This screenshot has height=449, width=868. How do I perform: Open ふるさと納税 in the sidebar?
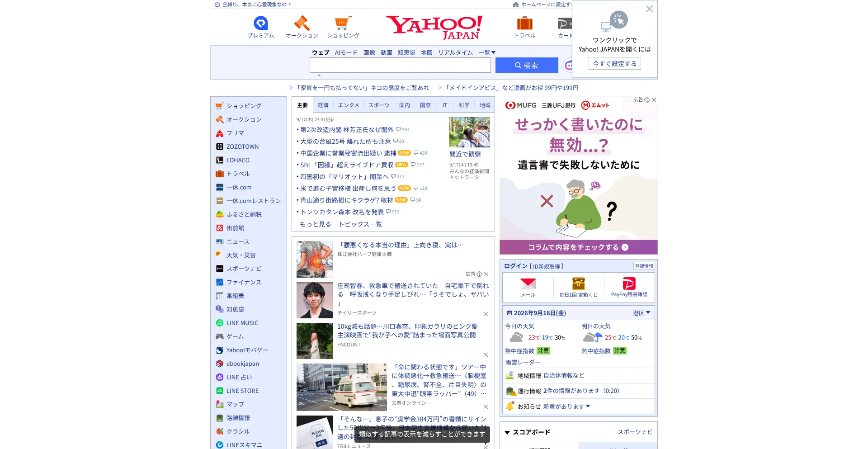[244, 214]
